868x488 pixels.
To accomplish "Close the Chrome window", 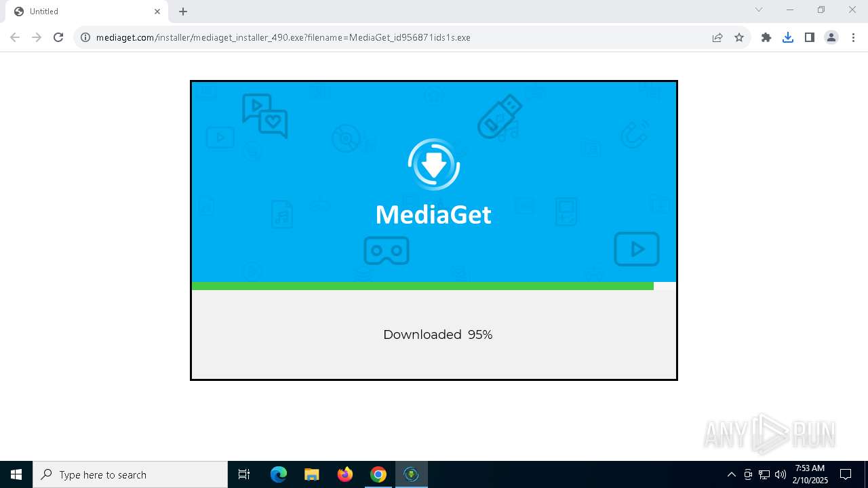I will click(852, 9).
